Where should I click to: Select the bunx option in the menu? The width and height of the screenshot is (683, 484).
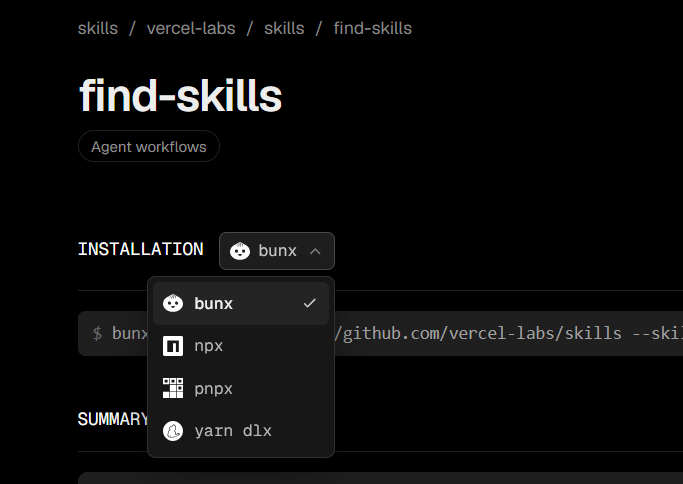[x=241, y=303]
